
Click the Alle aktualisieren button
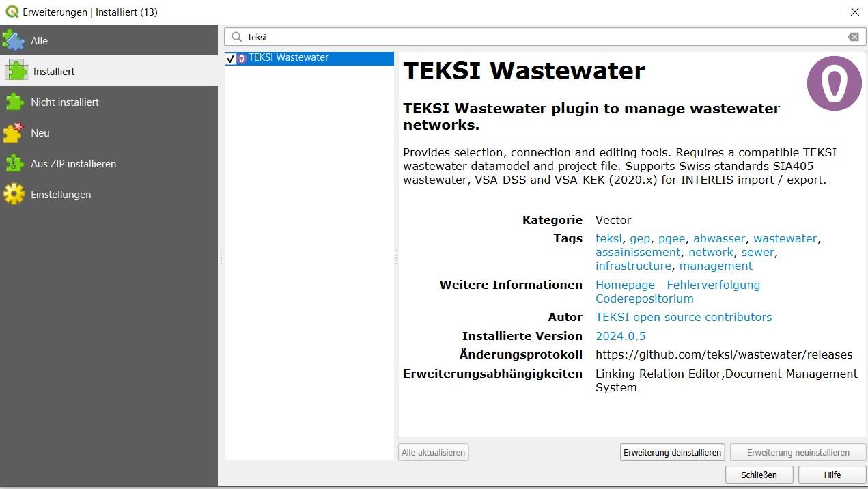[434, 452]
